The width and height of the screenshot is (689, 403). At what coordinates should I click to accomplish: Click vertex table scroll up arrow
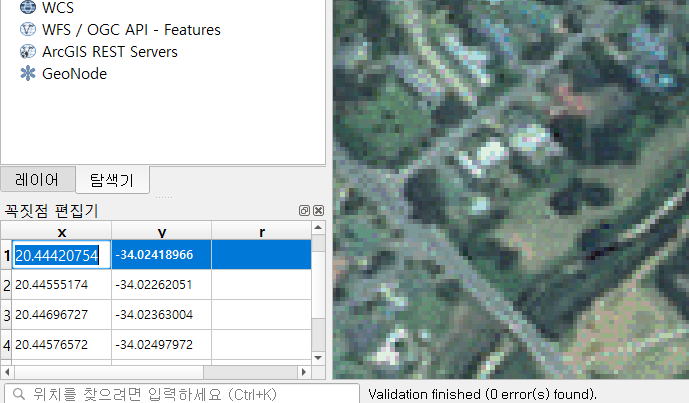[318, 228]
